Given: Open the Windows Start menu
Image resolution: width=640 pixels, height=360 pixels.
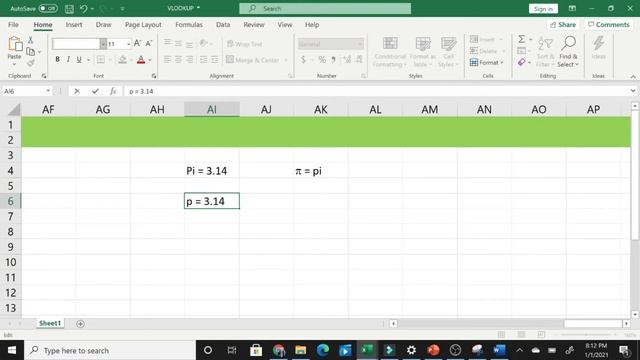Looking at the screenshot, I should coord(12,350).
